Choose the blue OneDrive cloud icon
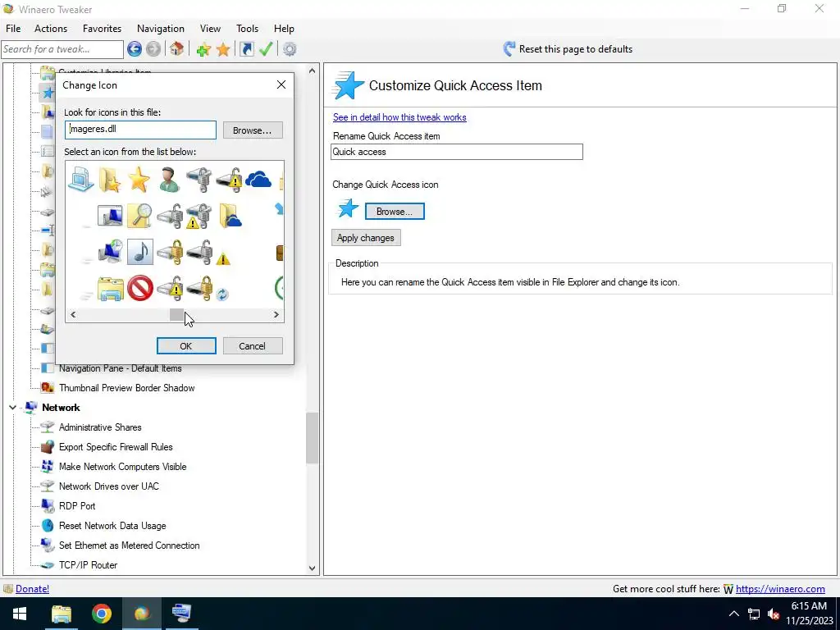840x630 pixels. click(258, 180)
